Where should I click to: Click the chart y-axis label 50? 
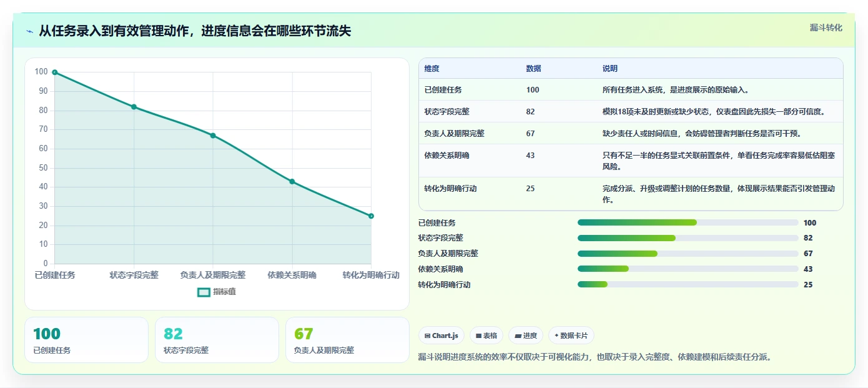(43, 168)
